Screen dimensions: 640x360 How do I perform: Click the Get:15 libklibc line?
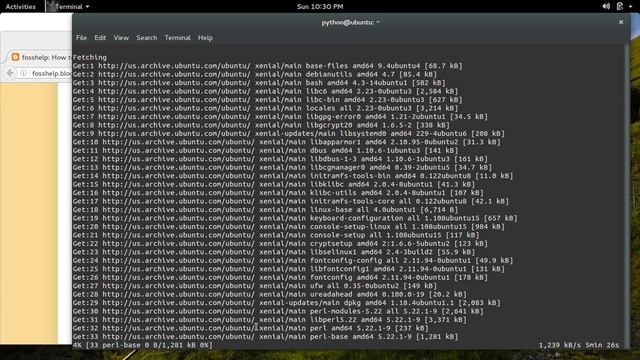pos(274,184)
